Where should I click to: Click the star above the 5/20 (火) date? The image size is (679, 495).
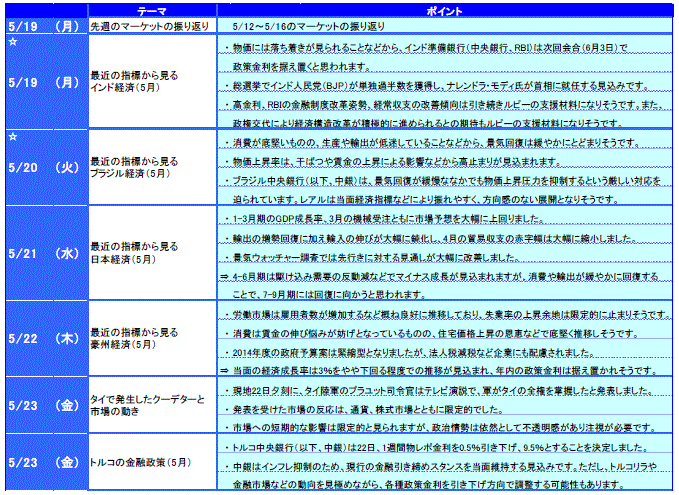pos(12,136)
